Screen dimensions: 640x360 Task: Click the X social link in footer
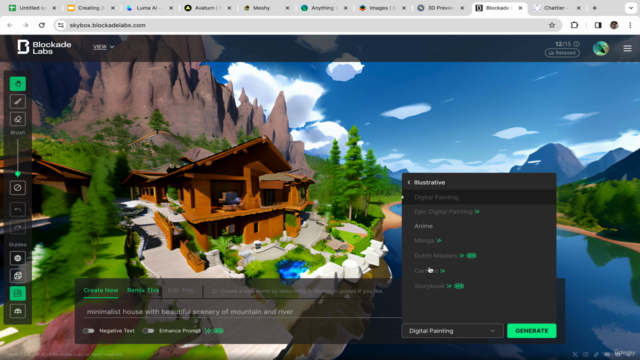pos(575,354)
